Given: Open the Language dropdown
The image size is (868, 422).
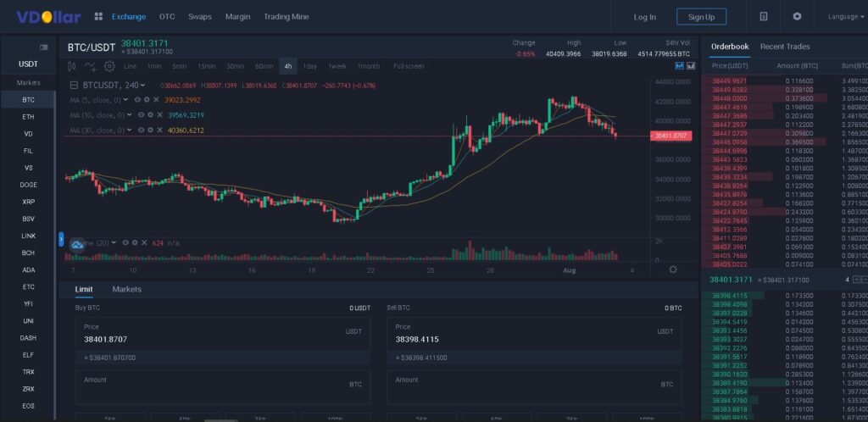Looking at the screenshot, I should click(845, 16).
